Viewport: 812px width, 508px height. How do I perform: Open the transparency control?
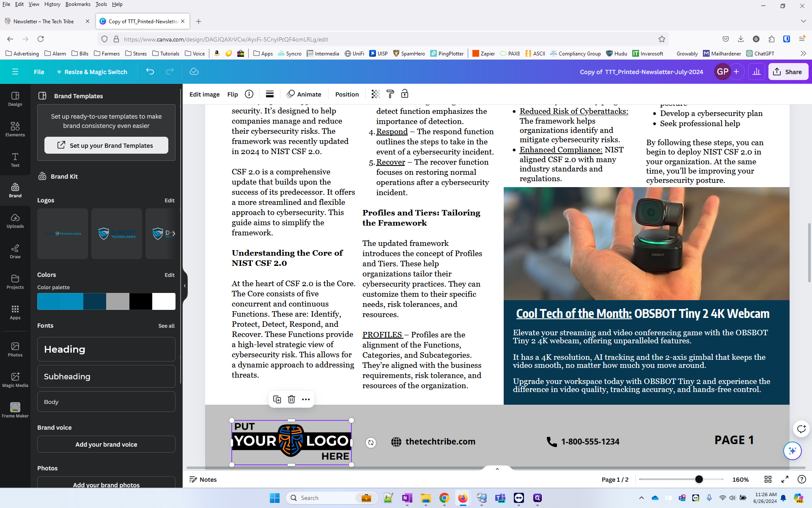pyautogui.click(x=376, y=94)
